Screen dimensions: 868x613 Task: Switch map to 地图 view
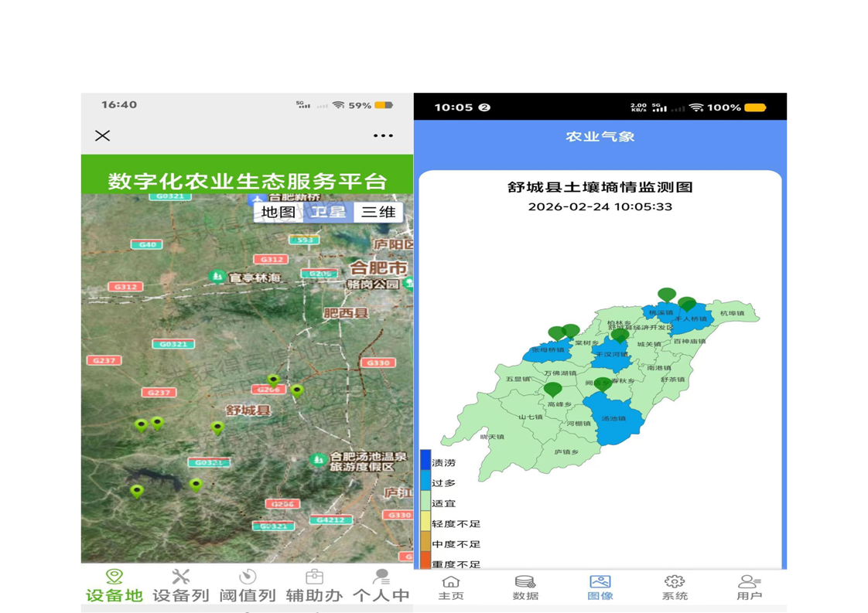[x=279, y=212]
